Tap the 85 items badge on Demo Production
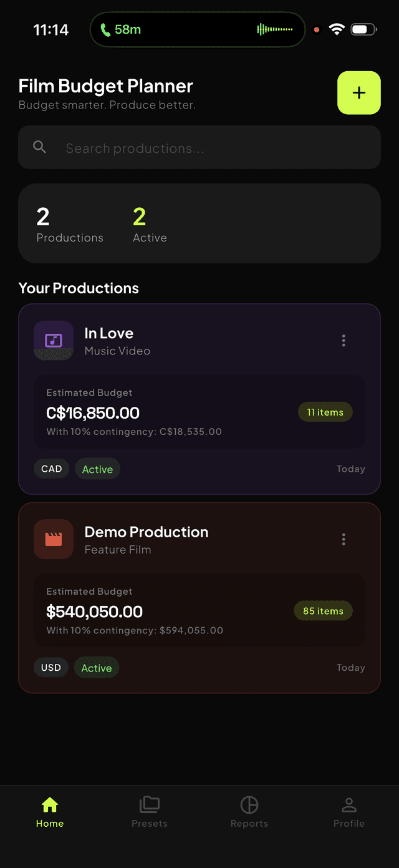 click(x=323, y=611)
